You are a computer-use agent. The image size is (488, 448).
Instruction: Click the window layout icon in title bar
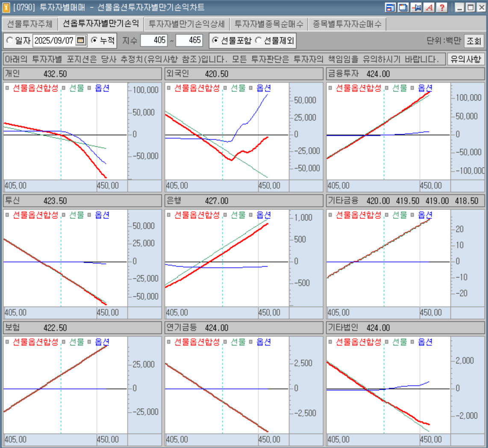(390, 7)
